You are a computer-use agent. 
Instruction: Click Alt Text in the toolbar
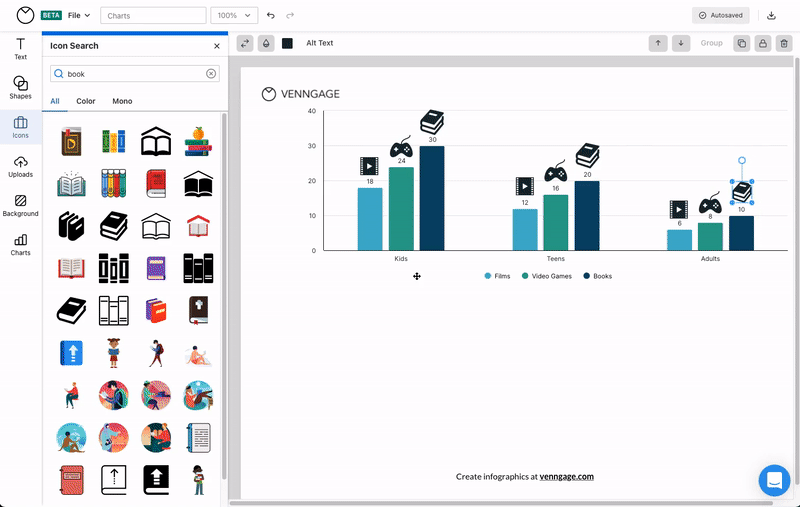319,43
